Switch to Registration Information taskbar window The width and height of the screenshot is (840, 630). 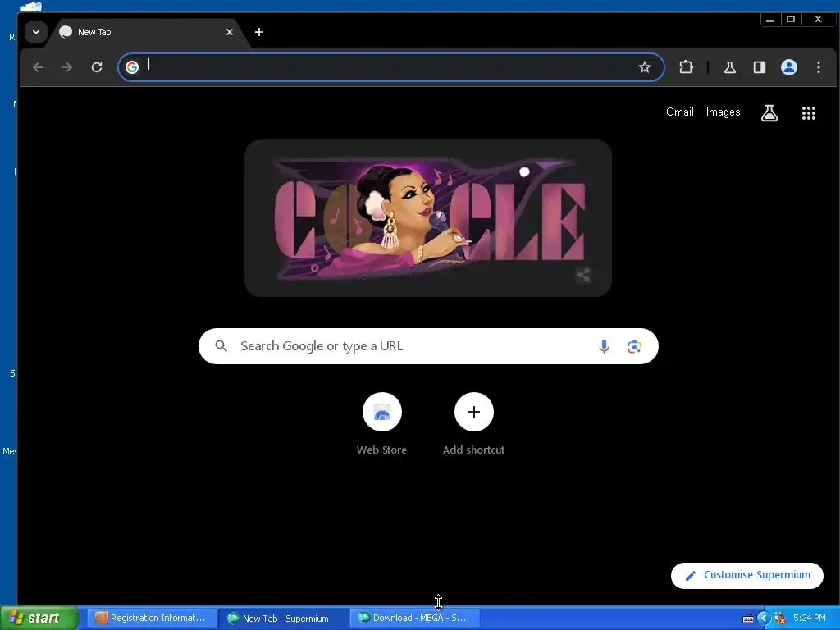pos(152,618)
